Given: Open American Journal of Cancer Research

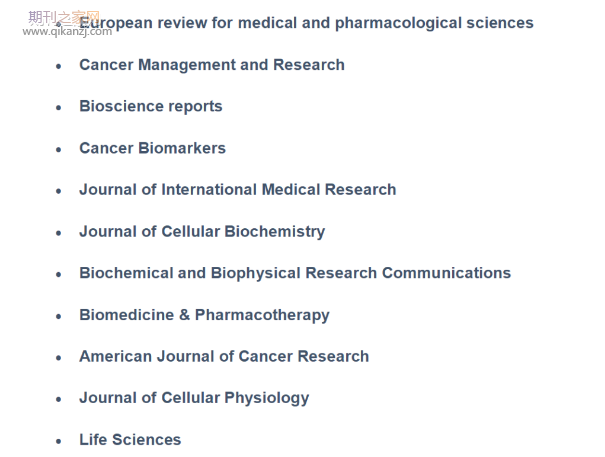Looking at the screenshot, I should [x=224, y=356].
